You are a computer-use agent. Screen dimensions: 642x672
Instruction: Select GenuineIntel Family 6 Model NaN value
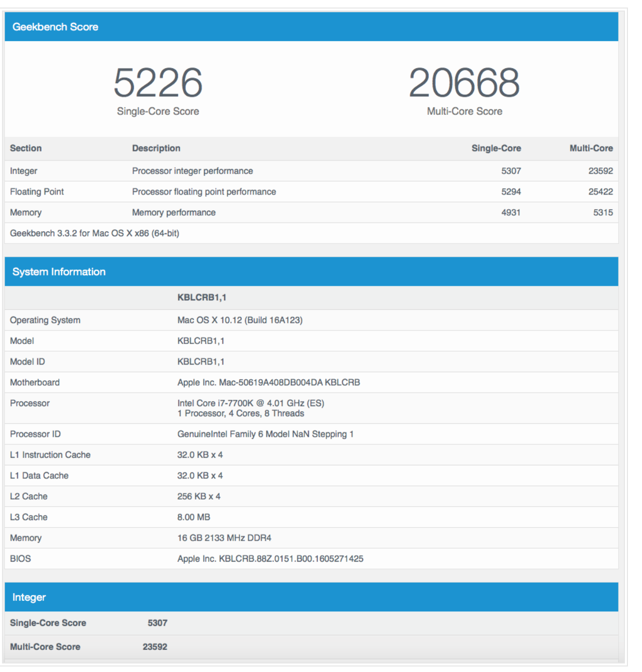click(x=265, y=434)
